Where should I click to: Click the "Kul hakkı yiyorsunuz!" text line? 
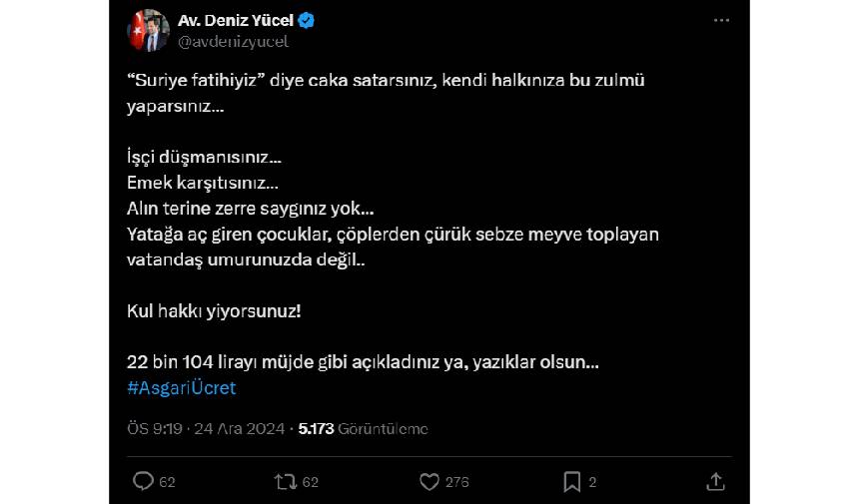pyautogui.click(x=214, y=310)
